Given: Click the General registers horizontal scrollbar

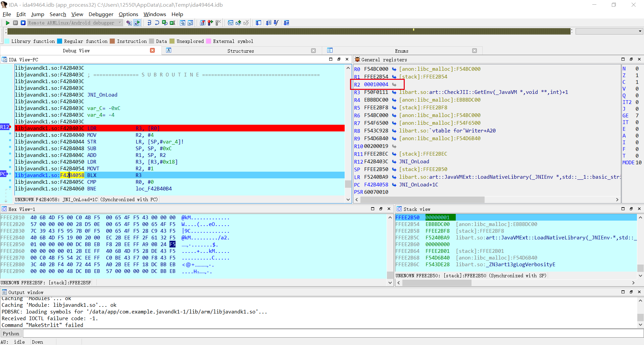Looking at the screenshot, I should pyautogui.click(x=423, y=199).
